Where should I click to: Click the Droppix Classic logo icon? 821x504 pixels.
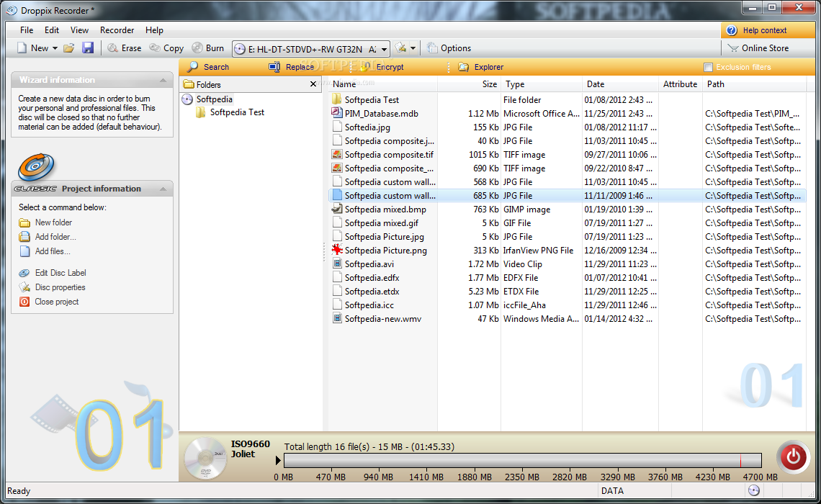[35, 168]
